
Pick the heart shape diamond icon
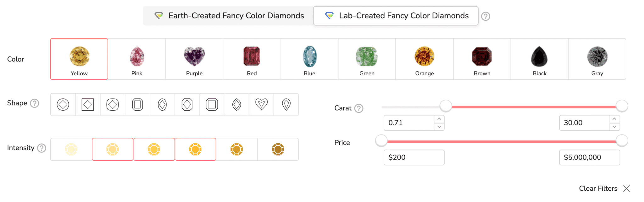click(261, 105)
